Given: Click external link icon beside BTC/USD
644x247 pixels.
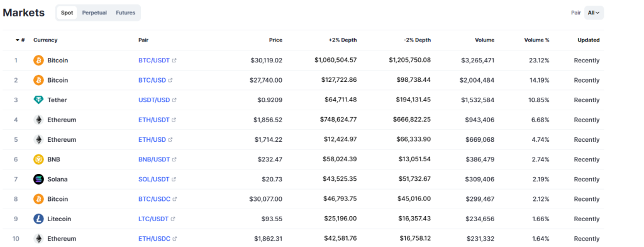Looking at the screenshot, I should pos(170,80).
